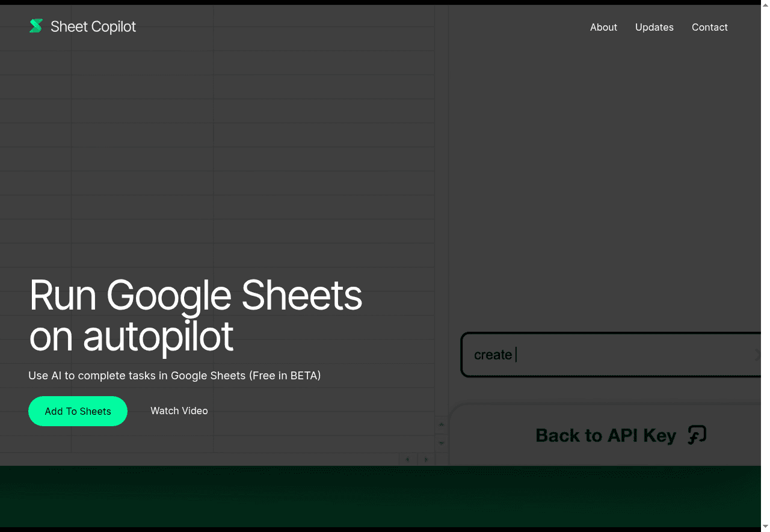
Task: Click the return-key icon beside Back to API Key
Action: click(697, 435)
